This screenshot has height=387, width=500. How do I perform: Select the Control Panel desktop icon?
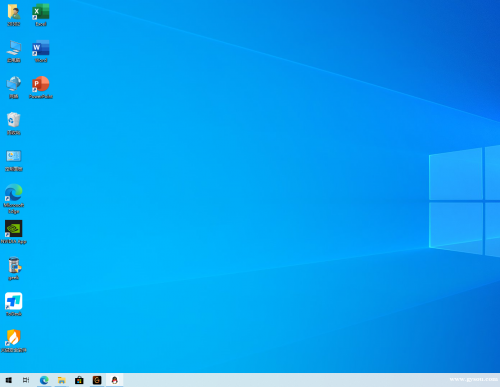14,160
